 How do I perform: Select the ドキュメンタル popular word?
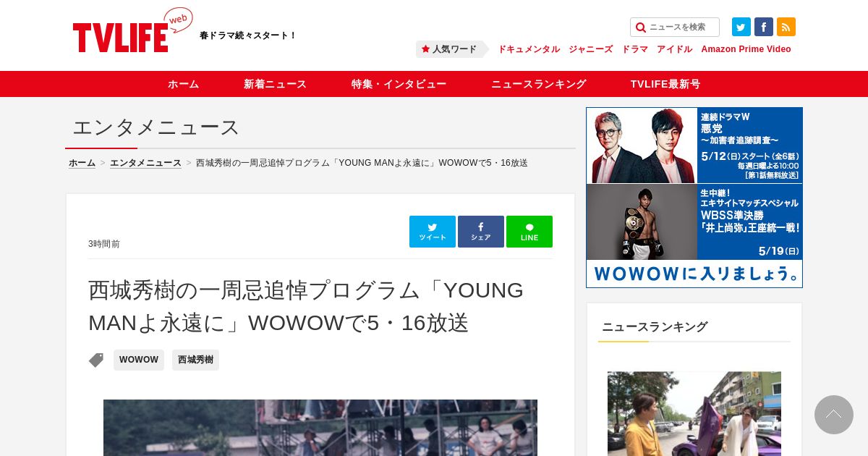coord(529,49)
